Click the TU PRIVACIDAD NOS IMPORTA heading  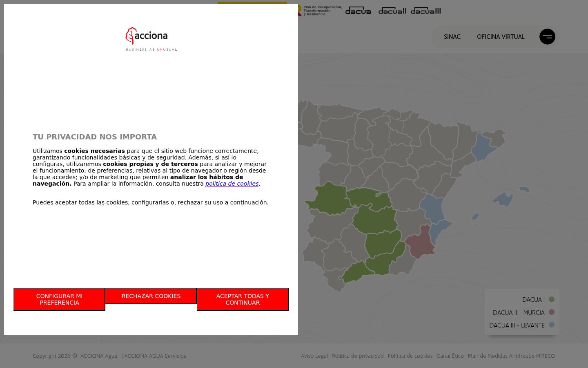pos(95,137)
